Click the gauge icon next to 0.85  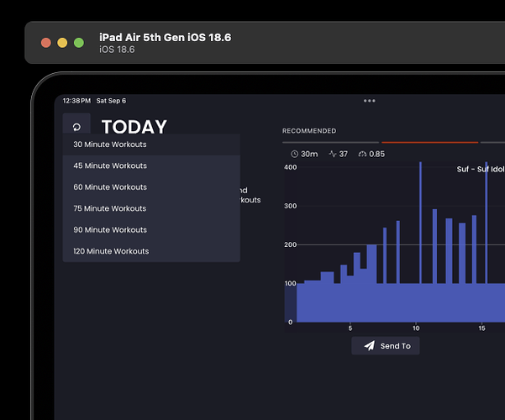click(x=362, y=155)
